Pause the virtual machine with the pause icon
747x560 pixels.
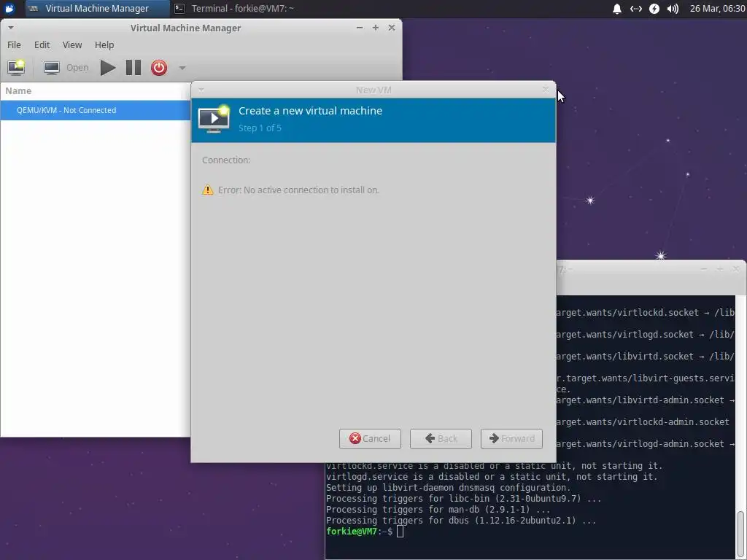pyautogui.click(x=133, y=68)
